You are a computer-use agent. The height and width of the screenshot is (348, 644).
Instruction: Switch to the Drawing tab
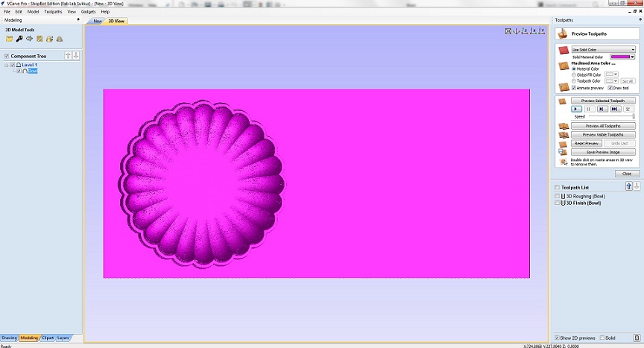(x=9, y=338)
